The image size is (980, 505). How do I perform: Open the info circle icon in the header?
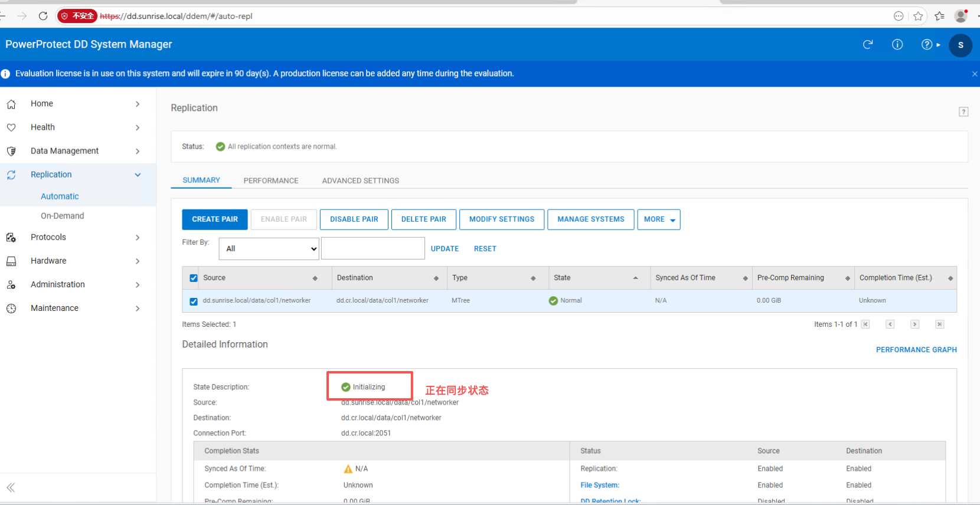897,44
